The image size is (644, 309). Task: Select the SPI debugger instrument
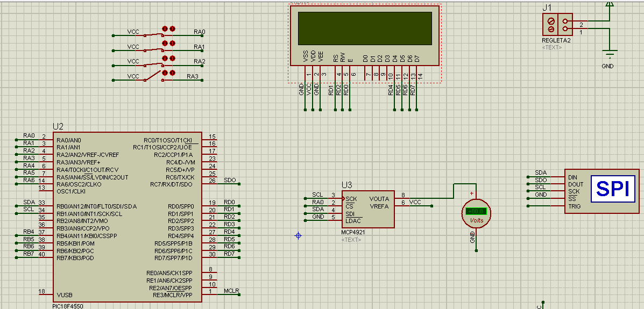(601, 191)
